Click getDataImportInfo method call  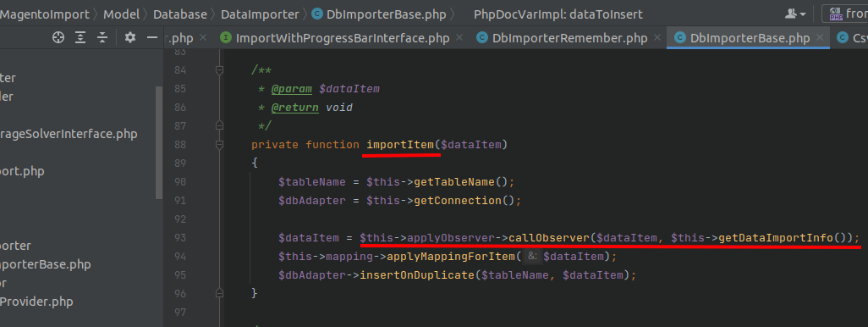tap(776, 238)
